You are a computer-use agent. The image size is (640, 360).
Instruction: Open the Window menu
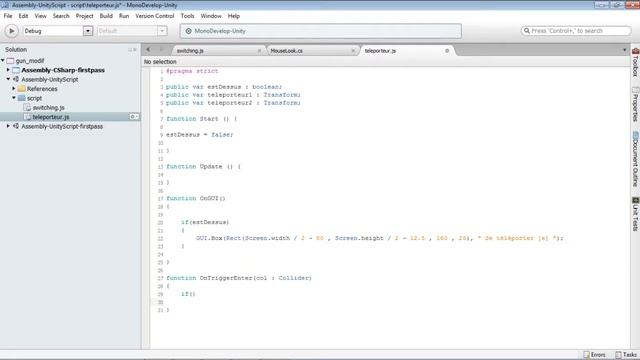click(211, 16)
